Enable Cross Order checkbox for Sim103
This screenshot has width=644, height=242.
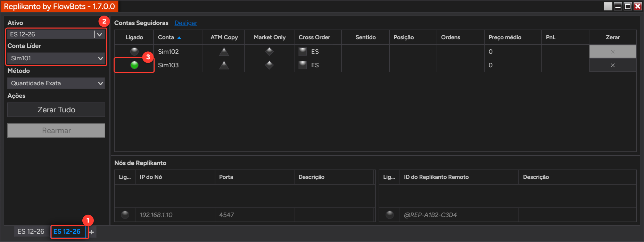pyautogui.click(x=303, y=65)
